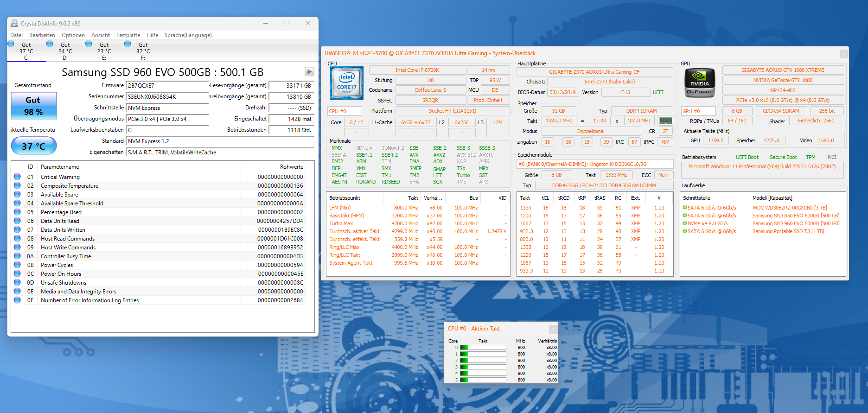Open the GPU #0 selector dropdown
The width and height of the screenshot is (868, 413).
[698, 111]
